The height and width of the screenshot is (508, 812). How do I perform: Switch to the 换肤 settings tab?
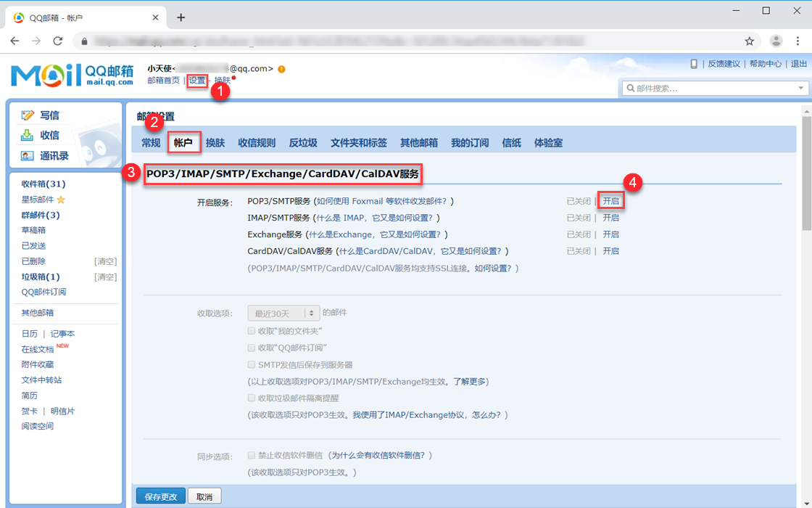pyautogui.click(x=215, y=142)
